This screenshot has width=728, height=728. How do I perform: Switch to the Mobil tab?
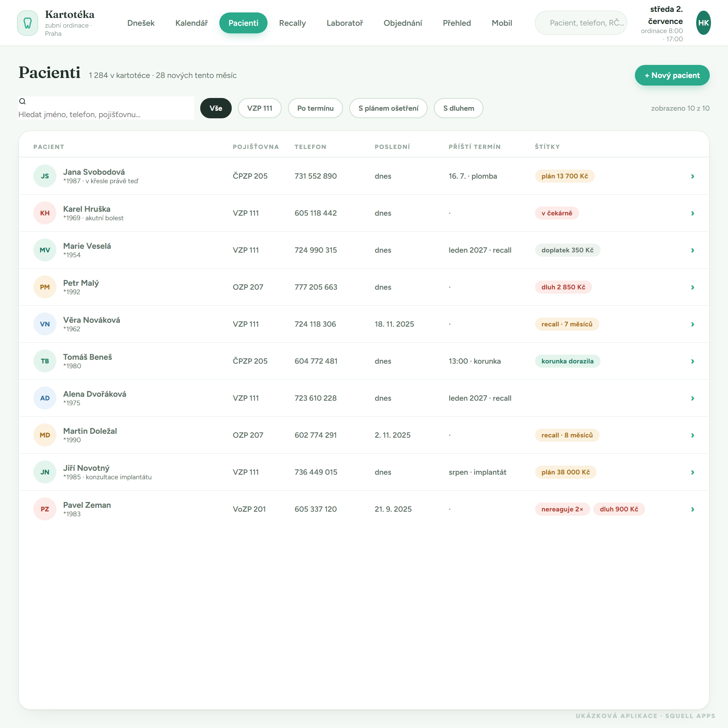coord(501,23)
